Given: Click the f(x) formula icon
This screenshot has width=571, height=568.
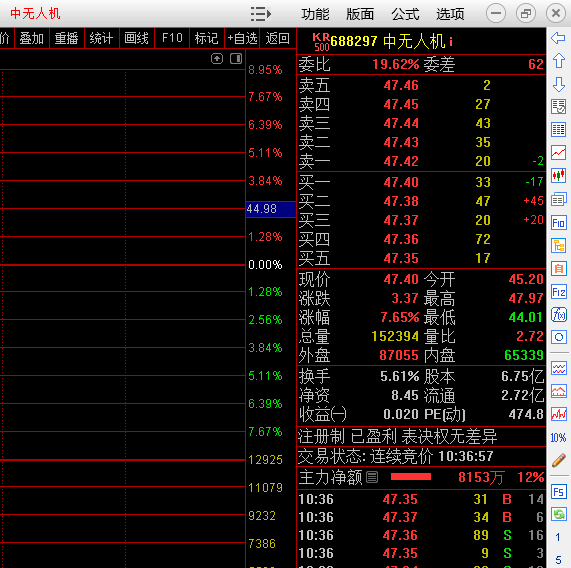Looking at the screenshot, I should point(559,314).
